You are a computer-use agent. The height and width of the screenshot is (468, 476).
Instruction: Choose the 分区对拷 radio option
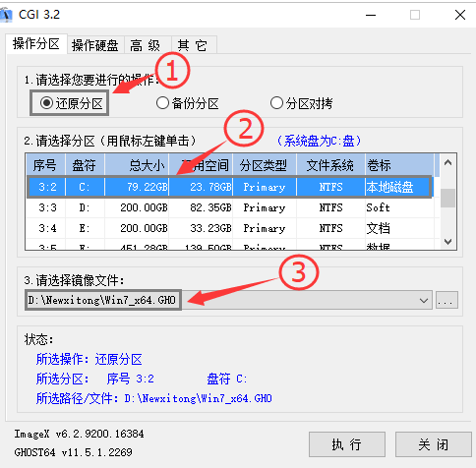click(x=301, y=103)
